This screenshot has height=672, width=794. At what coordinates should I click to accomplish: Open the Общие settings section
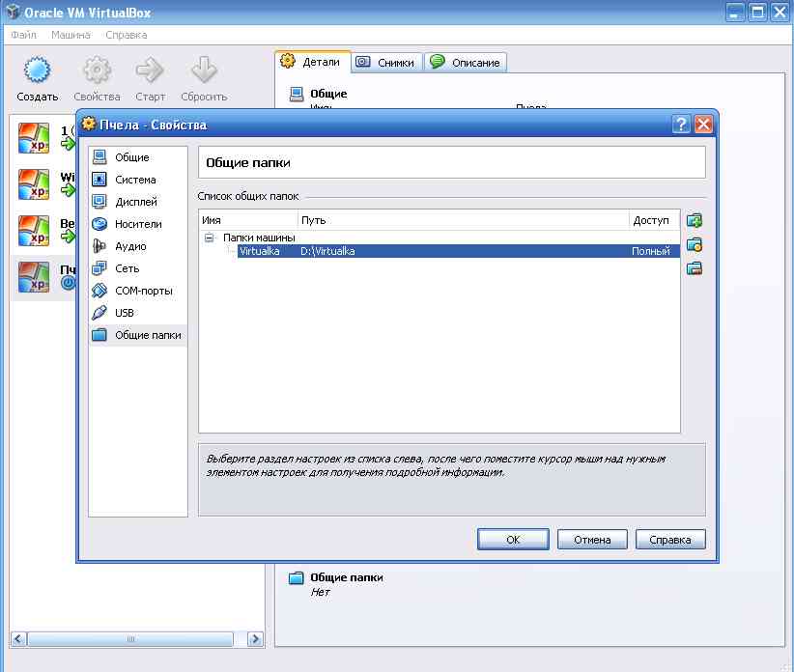click(x=138, y=157)
